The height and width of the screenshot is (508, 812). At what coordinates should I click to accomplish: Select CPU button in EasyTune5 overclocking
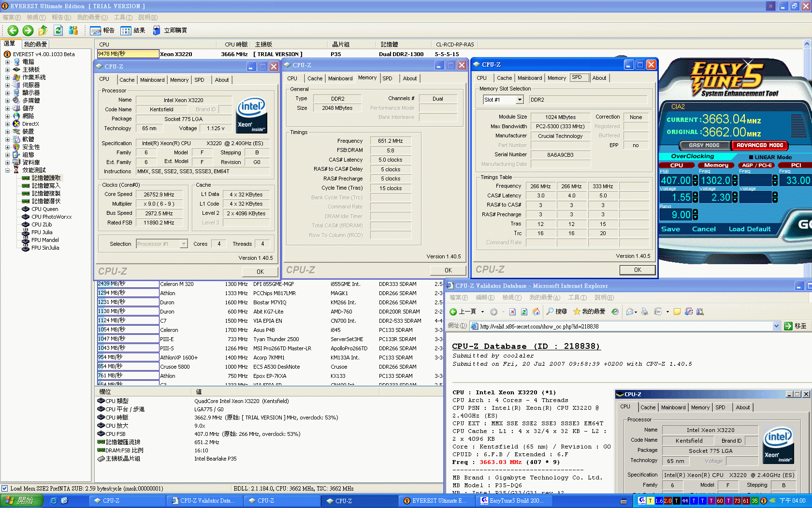677,165
